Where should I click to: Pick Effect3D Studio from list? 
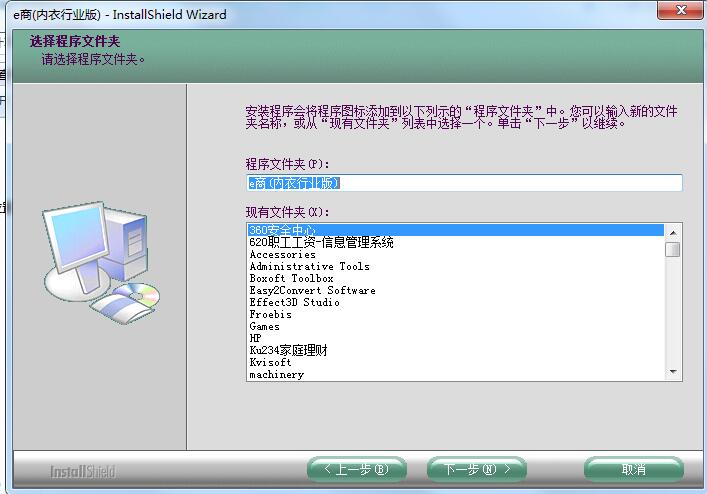click(x=455, y=302)
